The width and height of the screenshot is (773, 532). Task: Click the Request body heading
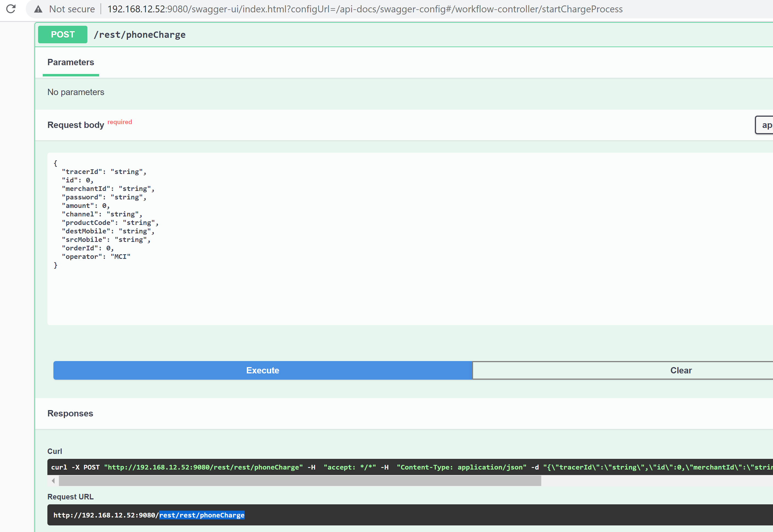(76, 125)
